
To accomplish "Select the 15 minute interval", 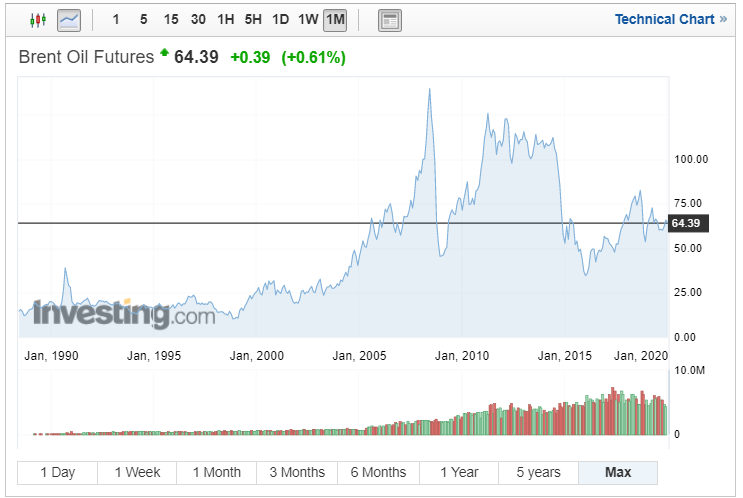I will tap(171, 19).
